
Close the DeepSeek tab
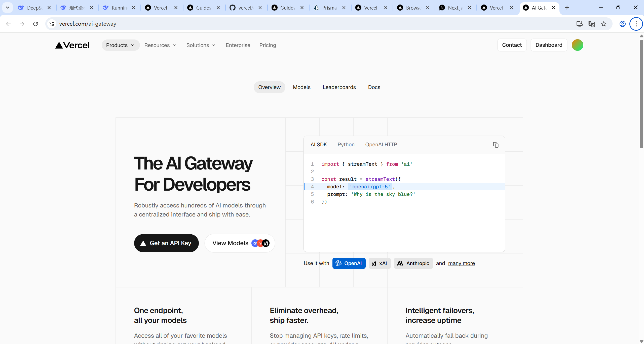pos(49,8)
